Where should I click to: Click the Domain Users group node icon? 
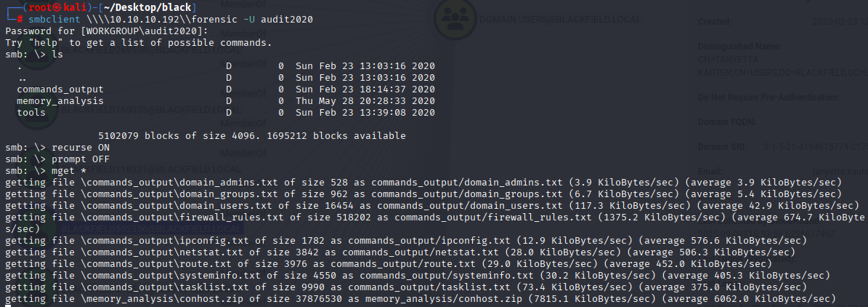455,19
